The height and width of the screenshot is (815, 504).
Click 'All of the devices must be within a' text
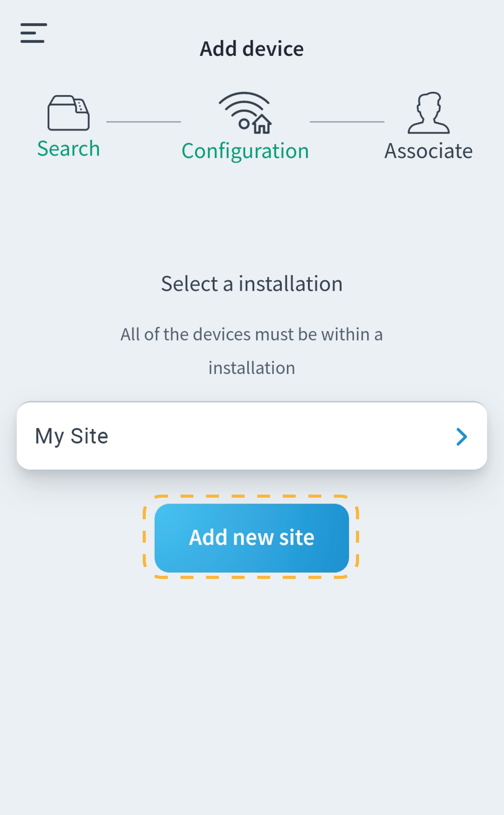[x=252, y=334]
